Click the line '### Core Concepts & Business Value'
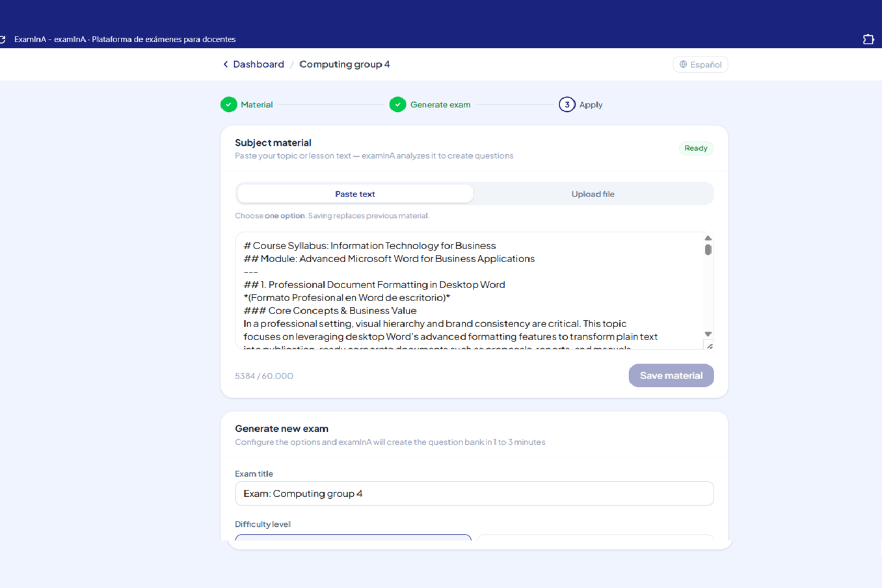Image resolution: width=882 pixels, height=588 pixels. coord(330,311)
